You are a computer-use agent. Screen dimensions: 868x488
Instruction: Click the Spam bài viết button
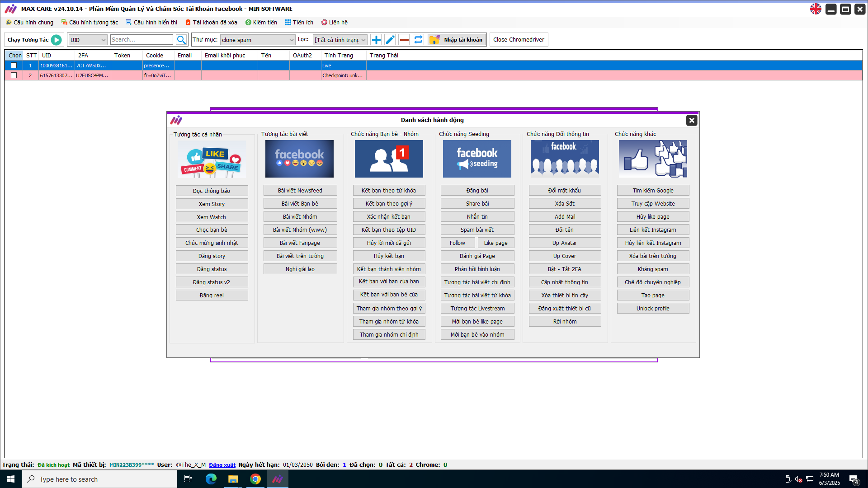pyautogui.click(x=477, y=230)
